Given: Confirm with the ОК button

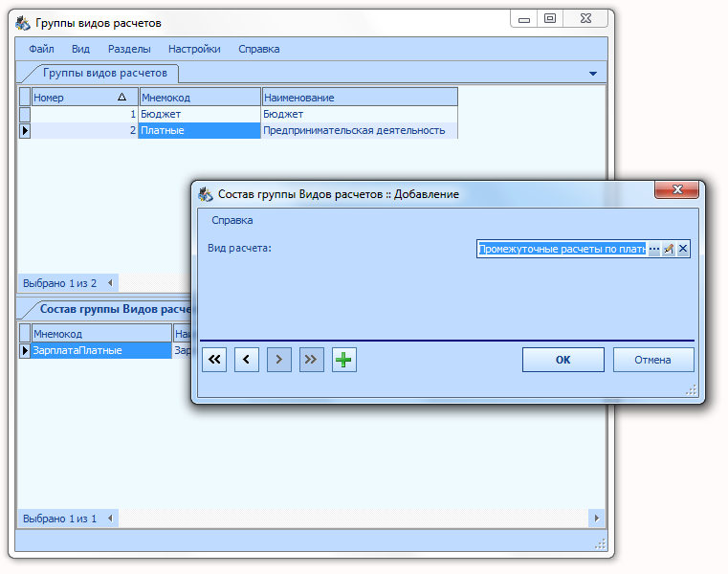Looking at the screenshot, I should pyautogui.click(x=563, y=360).
